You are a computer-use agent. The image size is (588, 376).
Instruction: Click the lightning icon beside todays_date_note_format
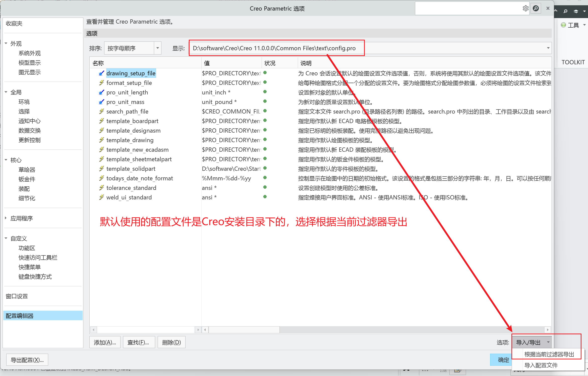(x=101, y=178)
